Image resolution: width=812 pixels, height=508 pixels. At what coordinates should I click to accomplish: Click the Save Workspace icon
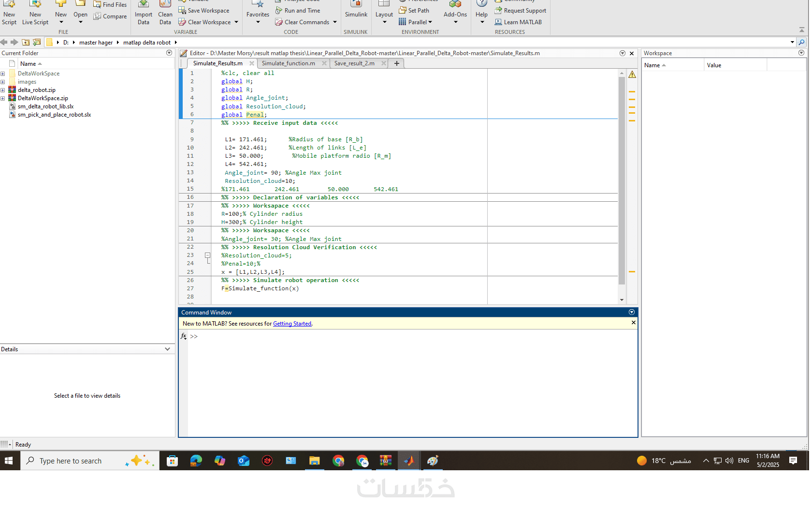pos(182,10)
